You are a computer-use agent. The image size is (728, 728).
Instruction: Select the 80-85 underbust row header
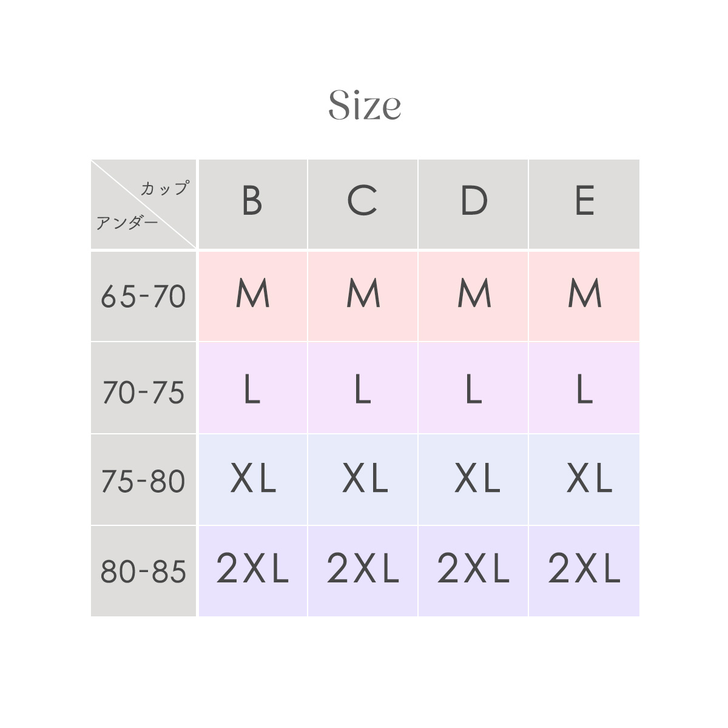pos(143,571)
